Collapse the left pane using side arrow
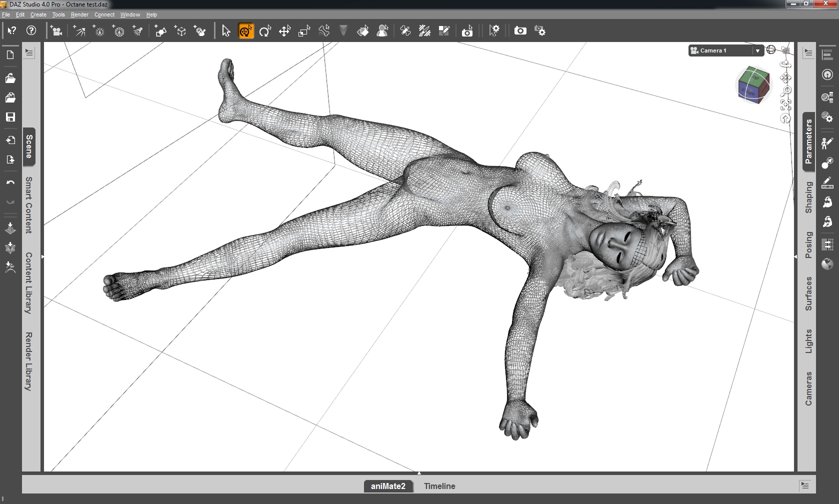The width and height of the screenshot is (839, 504). point(42,257)
